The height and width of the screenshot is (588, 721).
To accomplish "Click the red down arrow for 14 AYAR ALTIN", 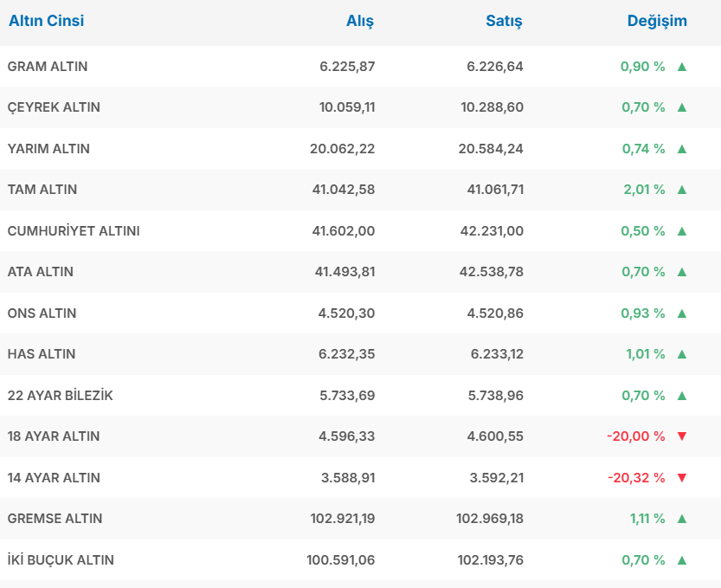I will (681, 478).
